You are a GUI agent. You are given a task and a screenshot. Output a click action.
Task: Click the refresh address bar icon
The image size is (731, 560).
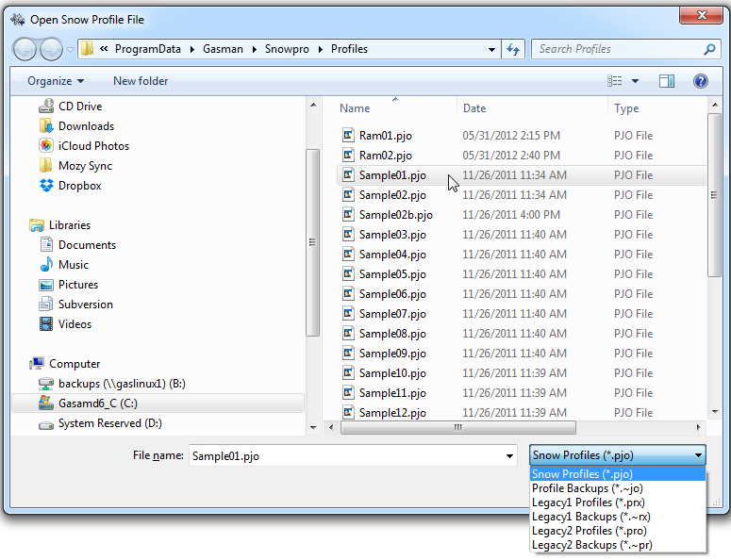pos(514,49)
